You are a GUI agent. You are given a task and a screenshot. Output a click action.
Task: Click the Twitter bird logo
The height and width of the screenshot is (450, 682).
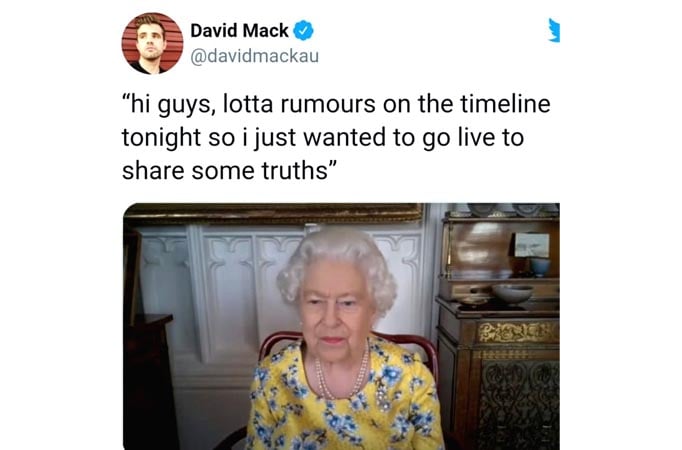tap(554, 30)
